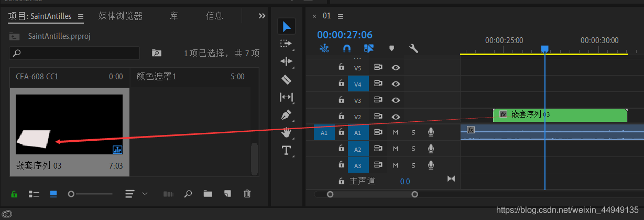Click the fx badge on 嵌套序列 03 clip
Screen dimensions: 644x220
[503, 114]
